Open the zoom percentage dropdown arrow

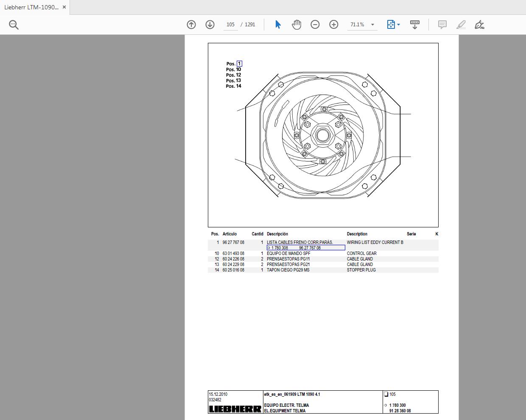pos(372,25)
